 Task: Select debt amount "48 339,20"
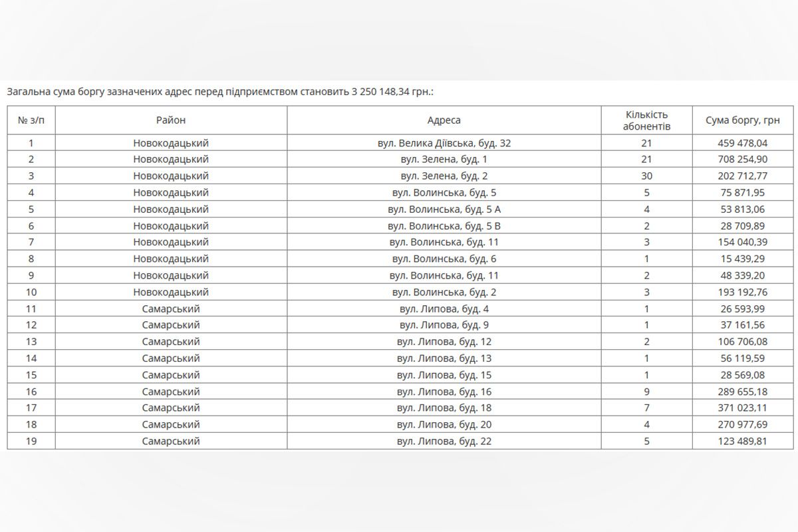[742, 275]
